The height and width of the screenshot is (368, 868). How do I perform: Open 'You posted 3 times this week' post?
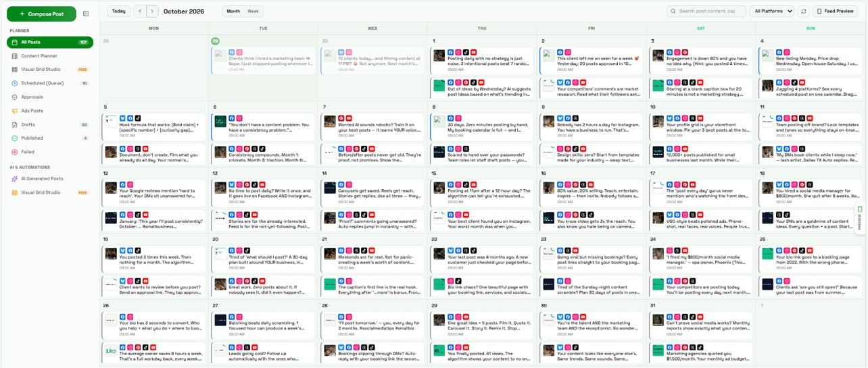tap(153, 259)
